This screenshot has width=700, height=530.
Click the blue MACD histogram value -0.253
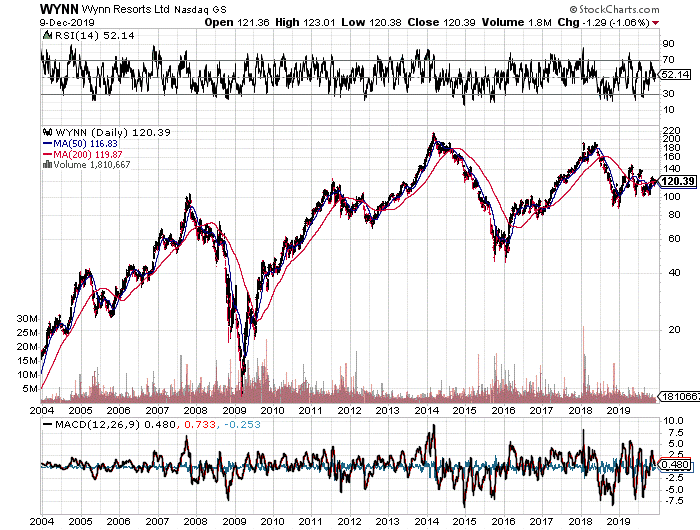pyautogui.click(x=242, y=425)
